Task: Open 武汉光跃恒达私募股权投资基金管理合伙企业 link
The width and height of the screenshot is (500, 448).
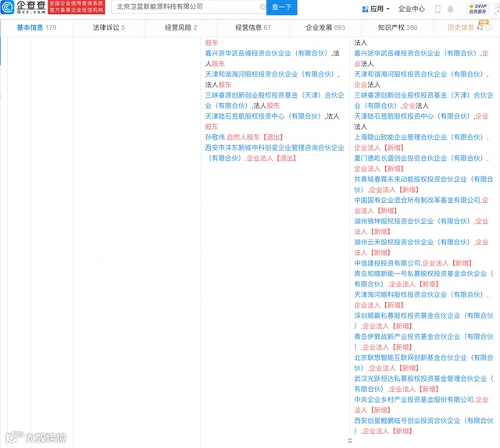Action: (x=423, y=384)
